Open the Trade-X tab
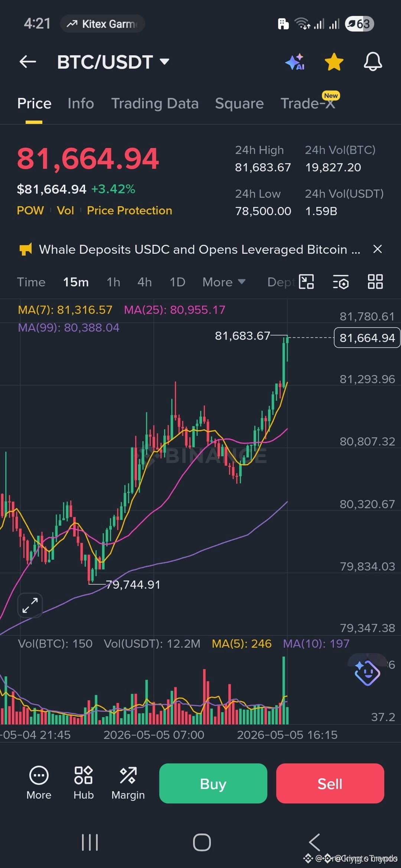This screenshot has height=868, width=401. (x=308, y=103)
